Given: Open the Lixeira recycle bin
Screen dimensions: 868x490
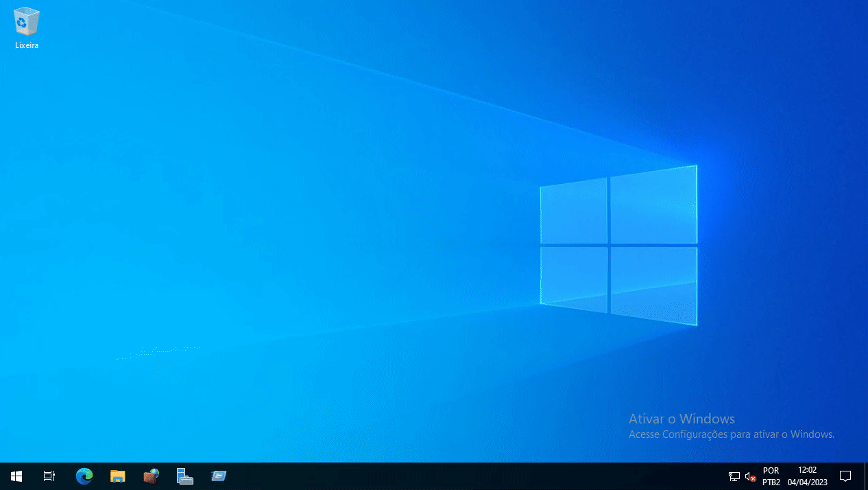Looking at the screenshot, I should click(x=26, y=22).
